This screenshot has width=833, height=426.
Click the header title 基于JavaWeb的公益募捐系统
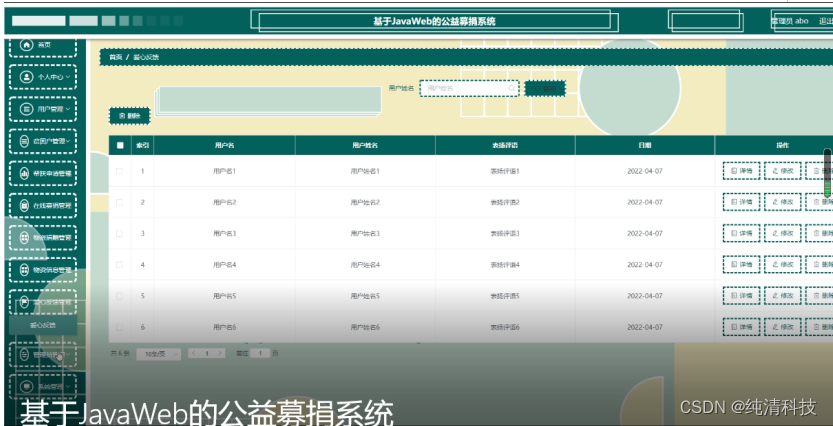click(434, 21)
